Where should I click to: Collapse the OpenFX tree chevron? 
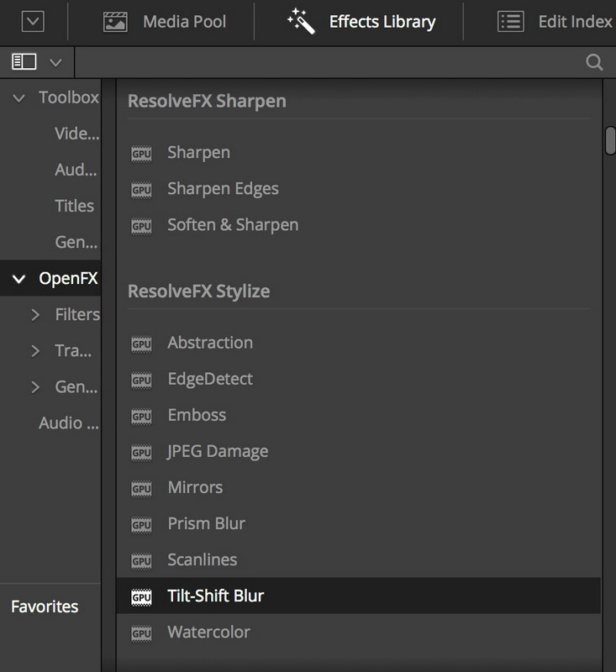point(18,279)
